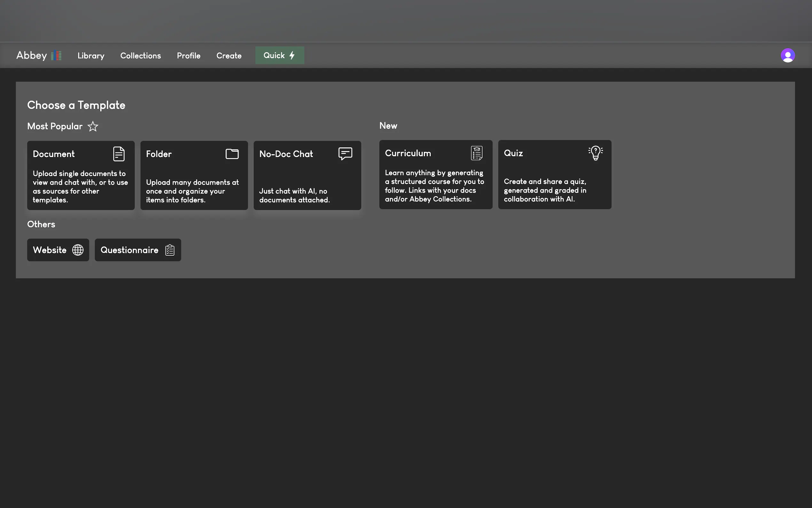The image size is (812, 508).
Task: Go to Collections in navigation bar
Action: (140, 56)
